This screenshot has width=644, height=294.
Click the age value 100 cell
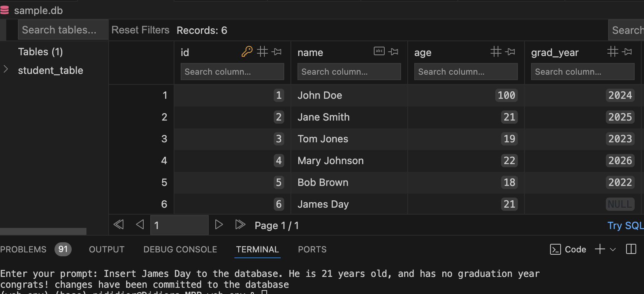click(x=506, y=95)
